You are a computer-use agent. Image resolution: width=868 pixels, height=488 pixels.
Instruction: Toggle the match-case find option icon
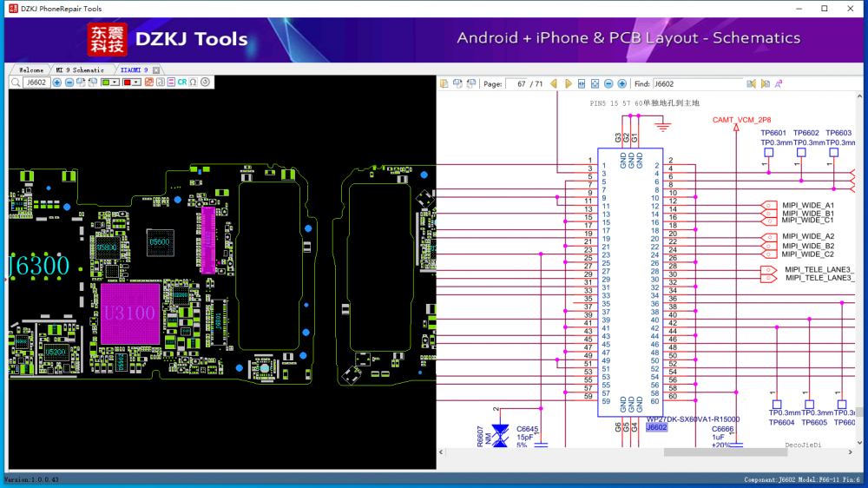tap(779, 84)
